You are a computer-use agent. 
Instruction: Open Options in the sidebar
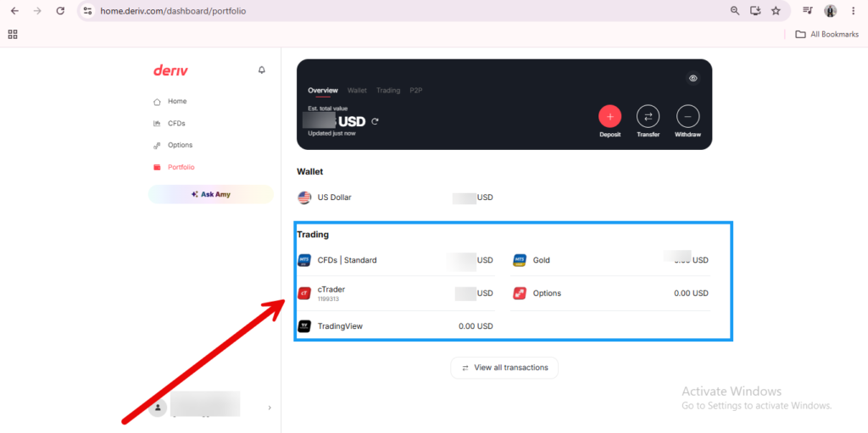point(180,145)
